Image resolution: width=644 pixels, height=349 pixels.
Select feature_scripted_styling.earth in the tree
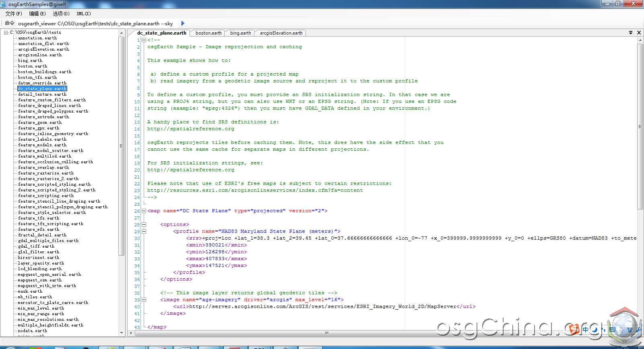(54, 184)
